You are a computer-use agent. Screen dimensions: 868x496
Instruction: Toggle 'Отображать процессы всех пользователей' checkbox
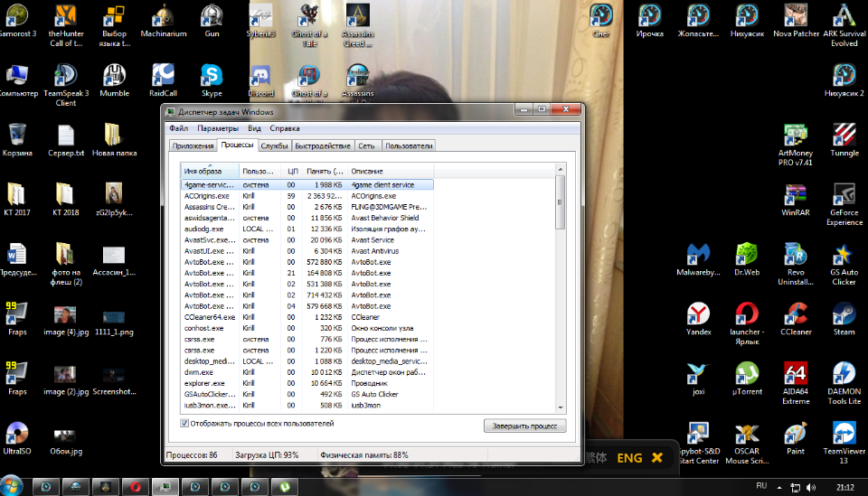click(x=185, y=423)
